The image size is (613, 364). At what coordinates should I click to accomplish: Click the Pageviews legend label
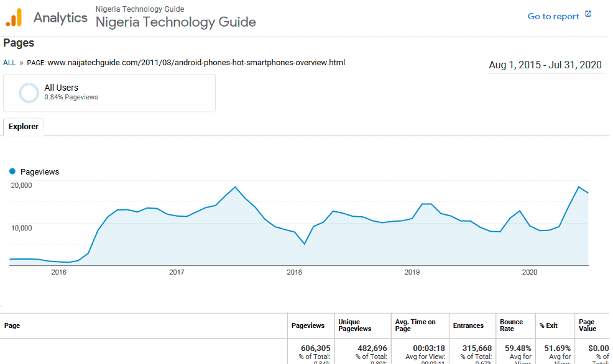(x=40, y=172)
